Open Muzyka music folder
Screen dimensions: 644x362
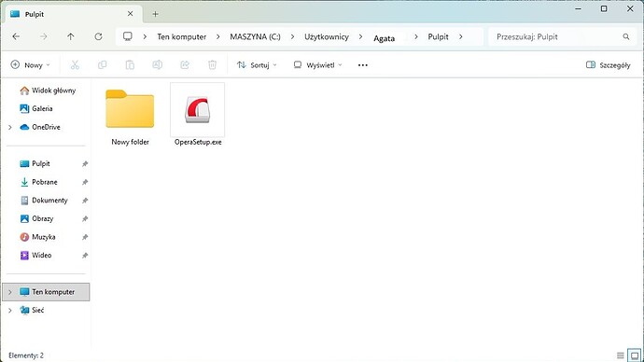tap(37, 237)
